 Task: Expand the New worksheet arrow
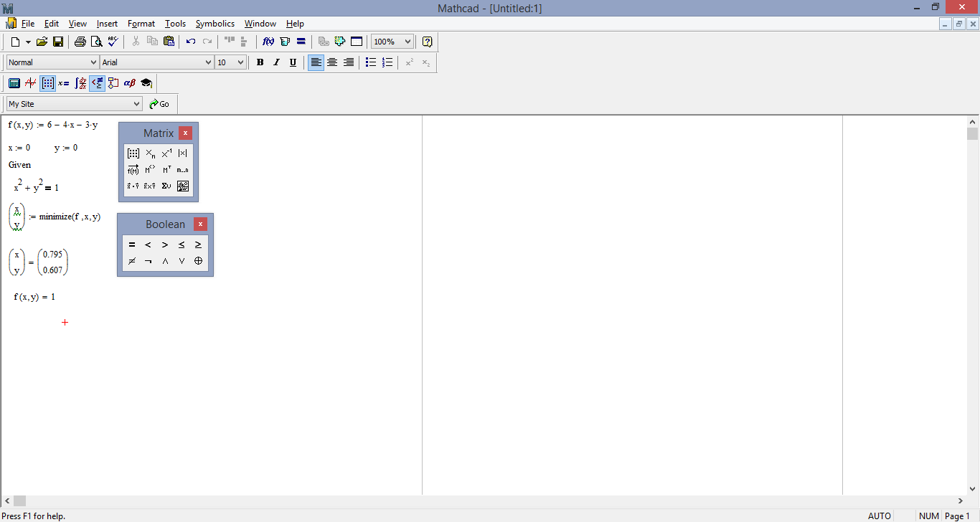click(28, 42)
